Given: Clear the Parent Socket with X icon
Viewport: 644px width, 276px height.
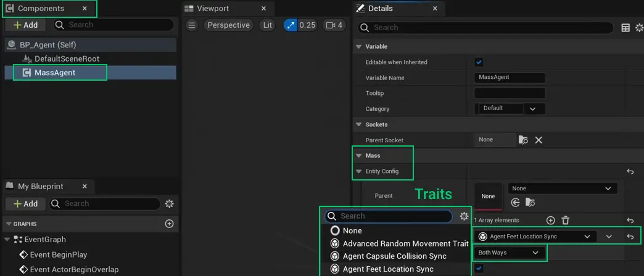Looking at the screenshot, I should click(x=539, y=140).
